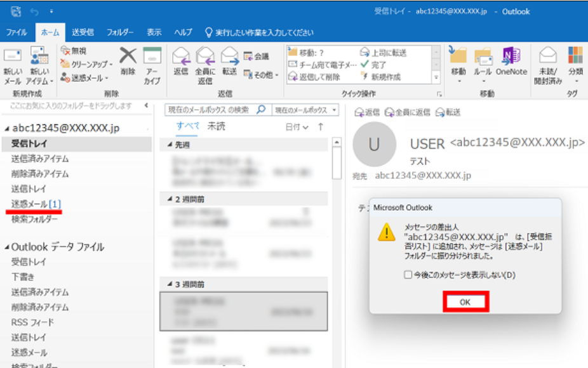Click Reply (返信) in the reading pane
Screen dimensions: 588x368
(x=367, y=112)
